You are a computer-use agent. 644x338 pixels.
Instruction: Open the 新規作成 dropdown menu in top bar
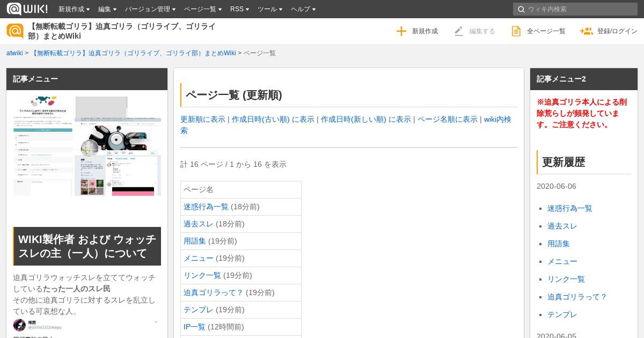74,9
